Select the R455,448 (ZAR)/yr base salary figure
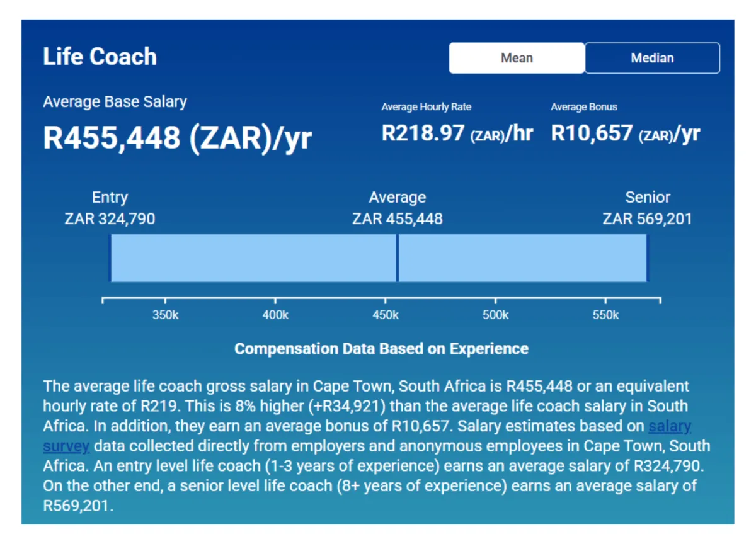This screenshot has width=756, height=544. [x=177, y=137]
